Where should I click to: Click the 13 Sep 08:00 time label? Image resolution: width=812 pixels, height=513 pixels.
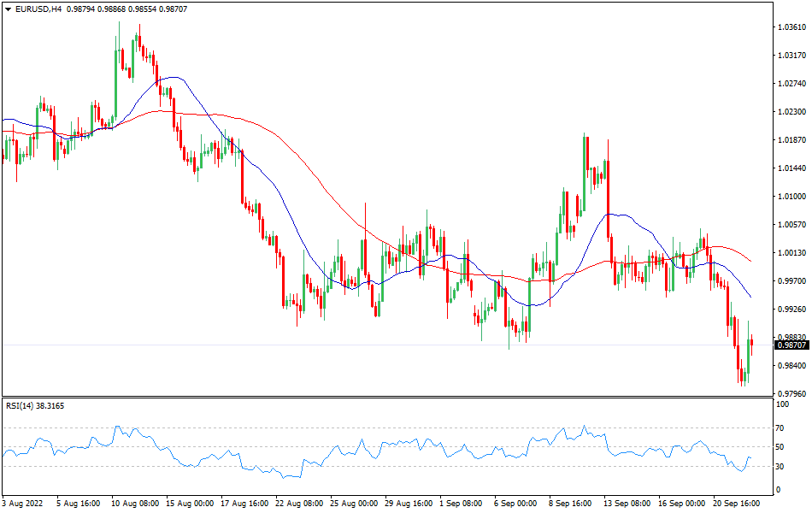point(627,504)
